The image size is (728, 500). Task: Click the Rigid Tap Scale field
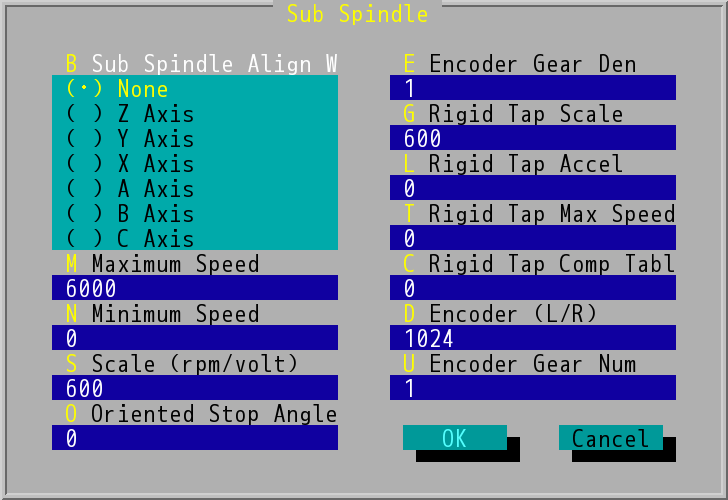[533, 137]
